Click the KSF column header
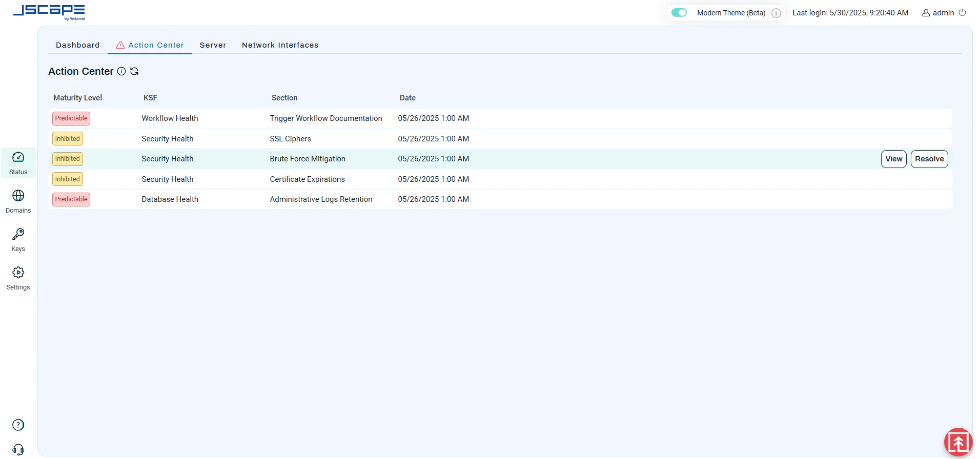The width and height of the screenshot is (980, 459). (150, 98)
